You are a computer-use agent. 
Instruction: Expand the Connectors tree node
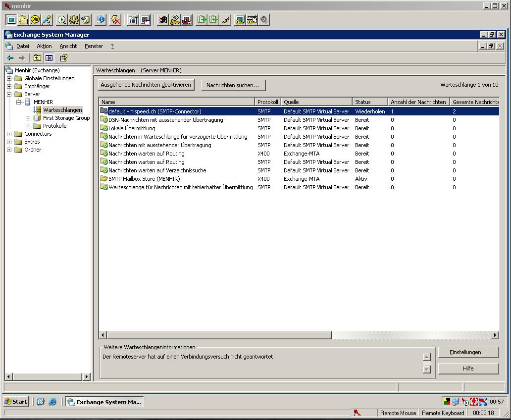tap(9, 134)
